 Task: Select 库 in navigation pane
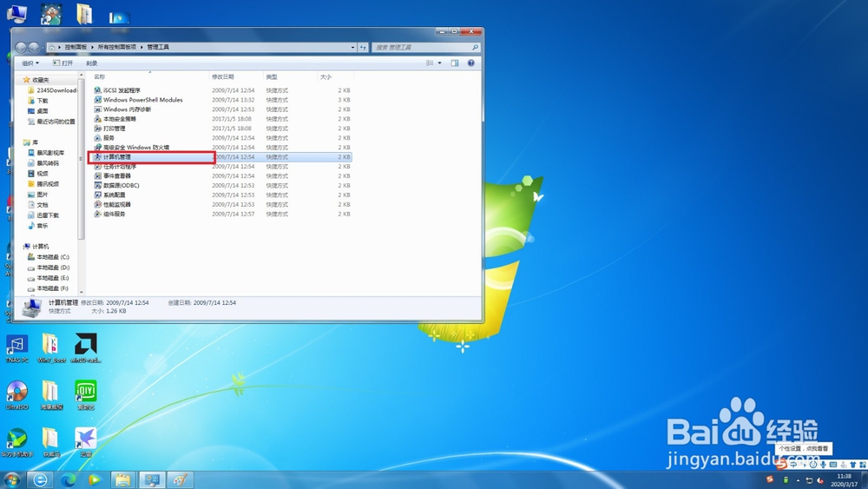click(31, 142)
